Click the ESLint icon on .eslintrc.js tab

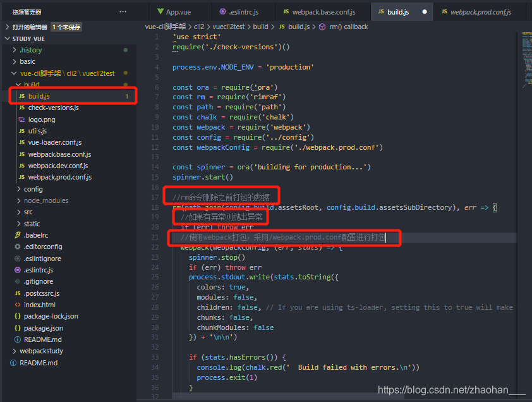[x=222, y=11]
